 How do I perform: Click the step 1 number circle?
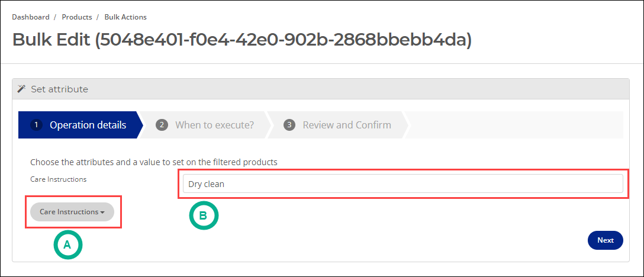(x=36, y=125)
